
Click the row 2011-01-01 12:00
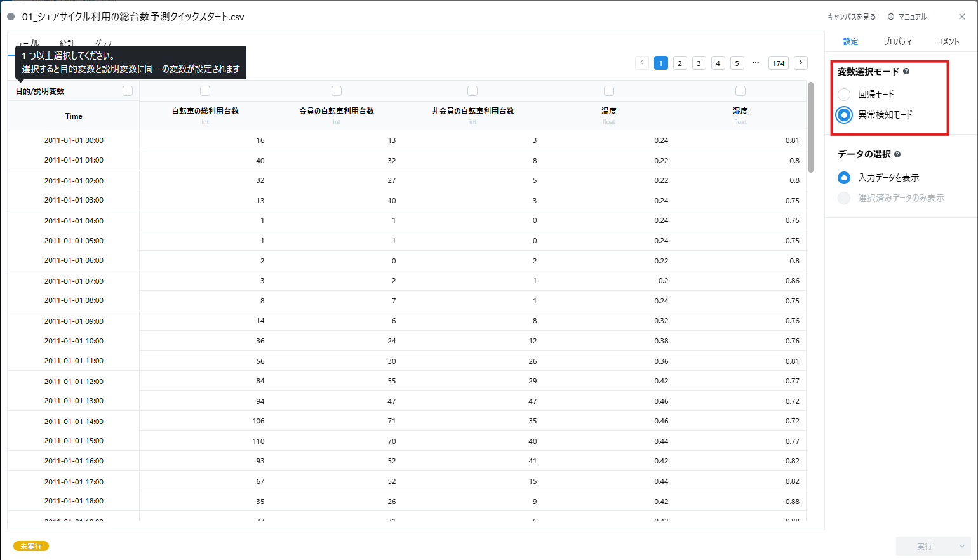407,381
